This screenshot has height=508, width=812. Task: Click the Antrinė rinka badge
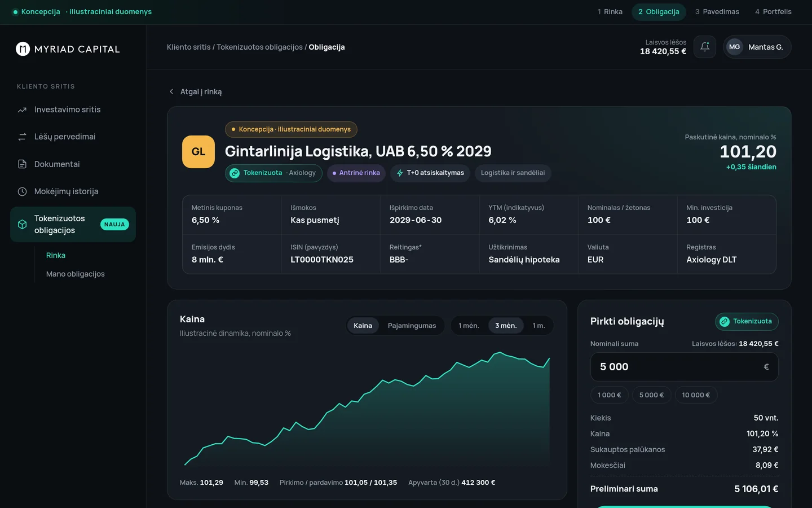coord(356,173)
